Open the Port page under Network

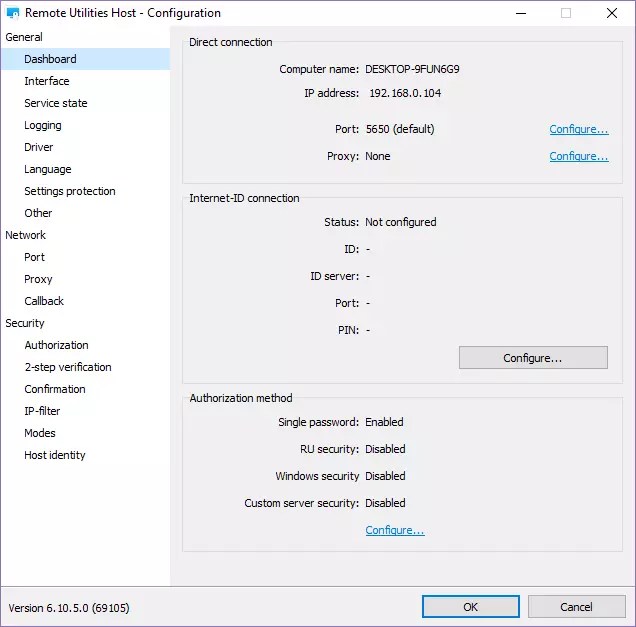[34, 257]
